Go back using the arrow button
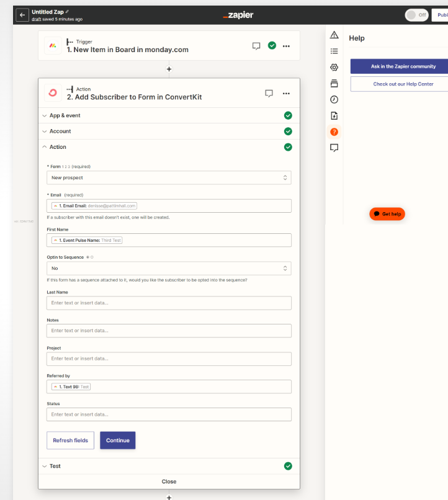Image resolution: width=448 pixels, height=500 pixels. tap(22, 15)
